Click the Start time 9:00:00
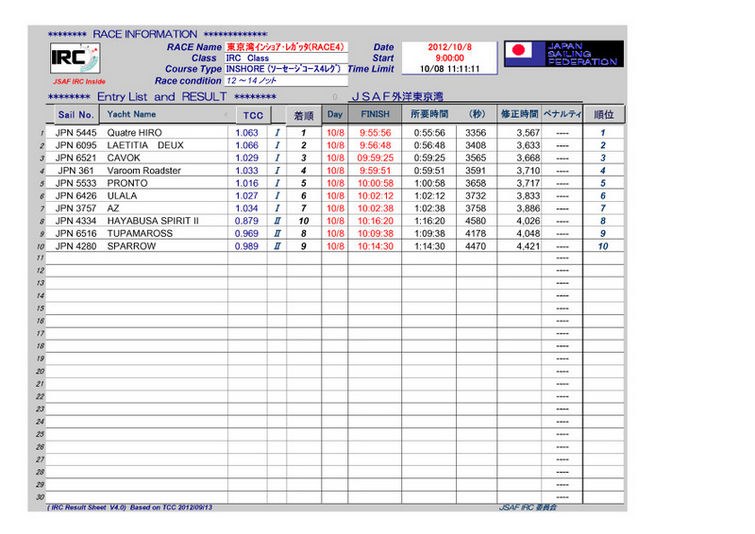755x534 pixels. [450, 58]
